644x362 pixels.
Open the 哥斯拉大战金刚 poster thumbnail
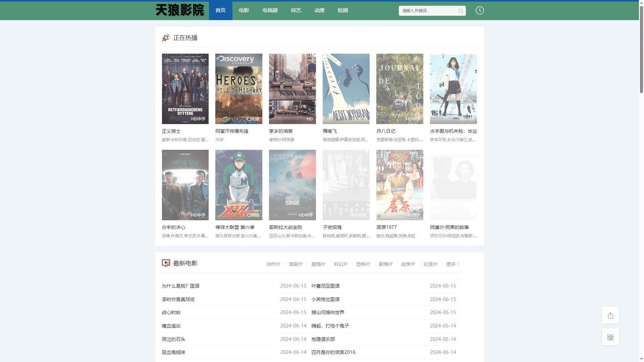pyautogui.click(x=292, y=185)
